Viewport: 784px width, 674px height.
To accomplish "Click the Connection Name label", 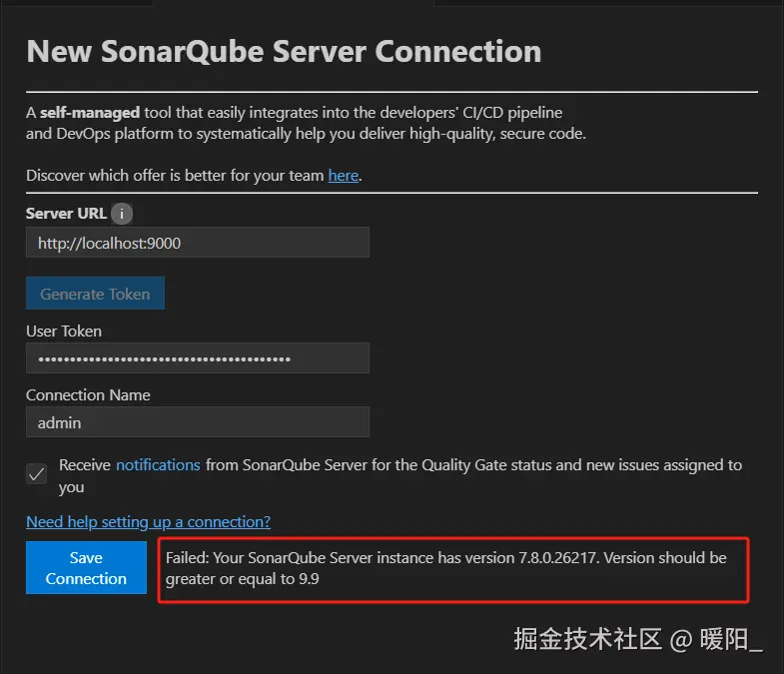I will coord(88,395).
